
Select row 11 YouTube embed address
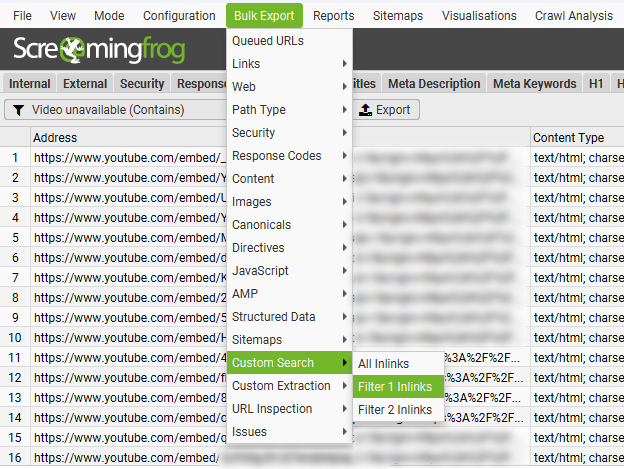point(129,358)
